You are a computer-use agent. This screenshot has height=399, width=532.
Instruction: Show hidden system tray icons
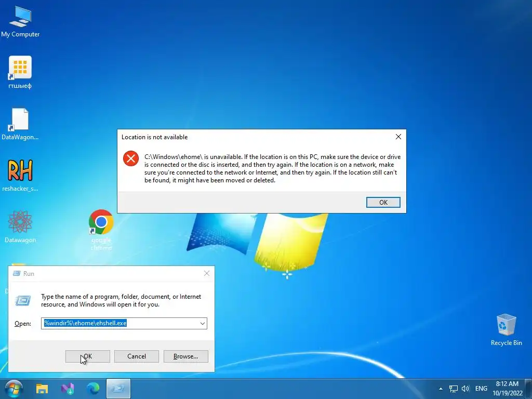tap(441, 389)
